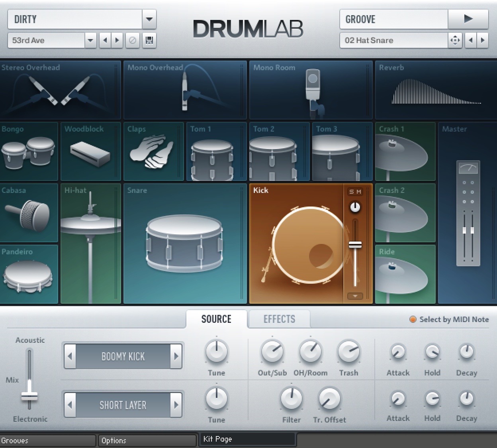The height and width of the screenshot is (448, 497).
Task: Open the Grooves page
Action: (x=48, y=440)
